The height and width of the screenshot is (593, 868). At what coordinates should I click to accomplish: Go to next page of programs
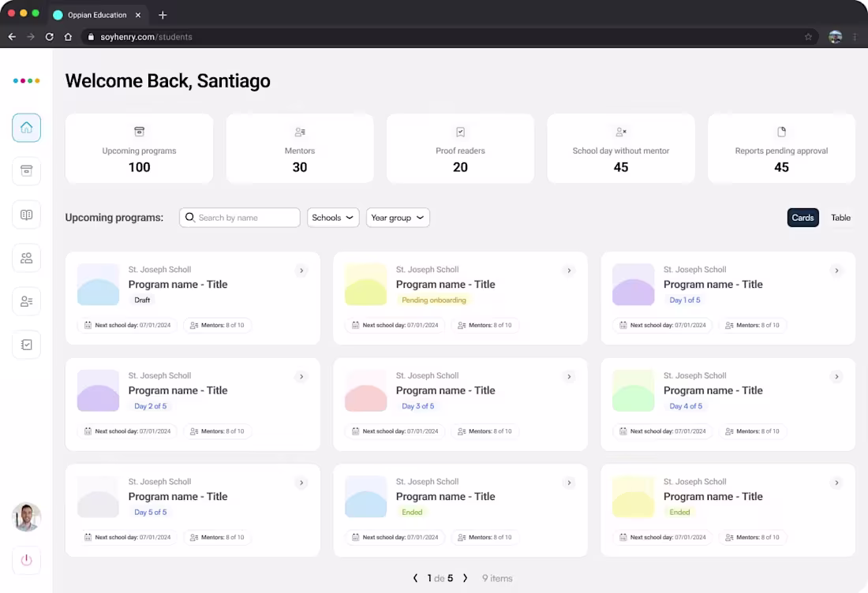465,578
